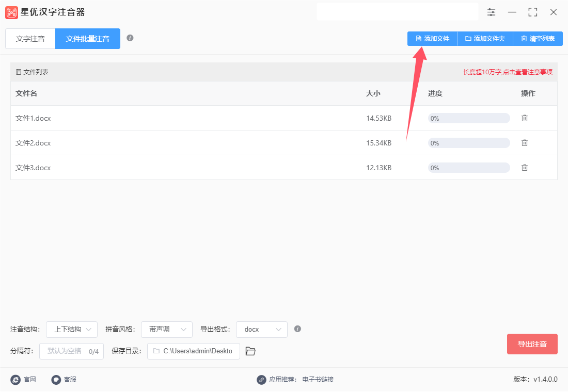Click the 分隔符 input field

coord(71,351)
